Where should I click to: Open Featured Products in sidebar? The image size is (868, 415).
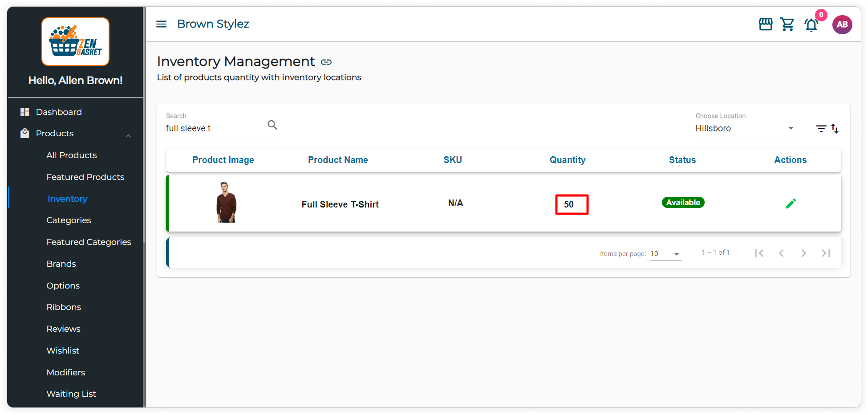click(x=85, y=177)
